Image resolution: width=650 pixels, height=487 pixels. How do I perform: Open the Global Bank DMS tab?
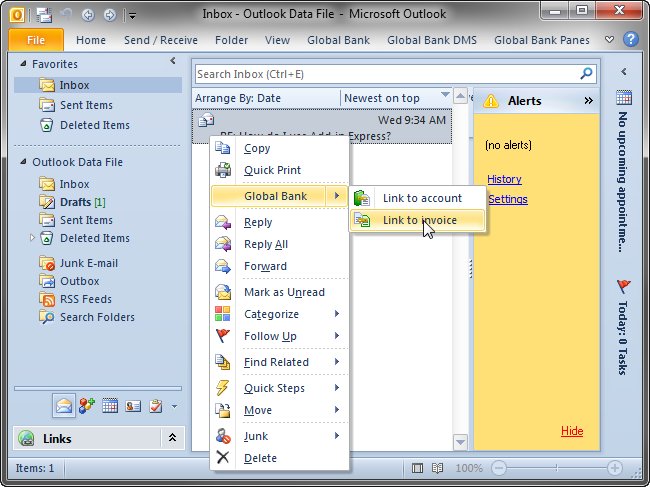pos(432,40)
